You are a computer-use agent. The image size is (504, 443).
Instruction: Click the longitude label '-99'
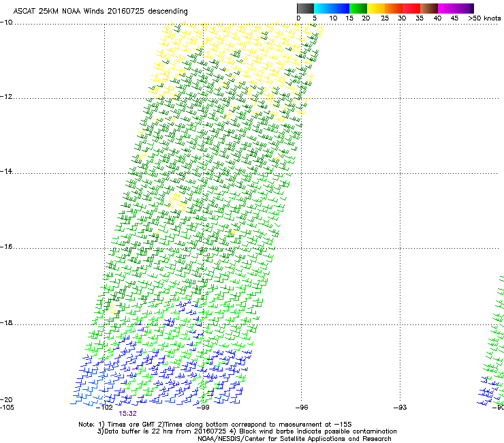coord(203,408)
